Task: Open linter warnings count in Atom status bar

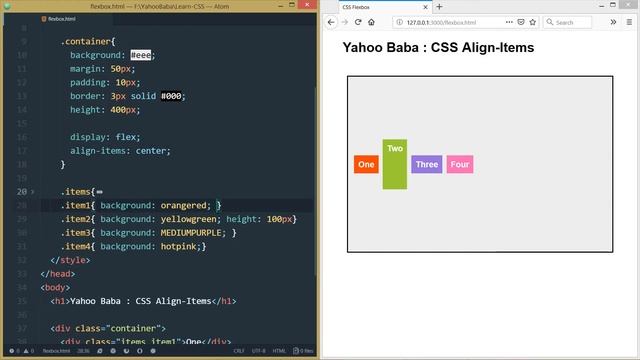Action: click(29, 351)
